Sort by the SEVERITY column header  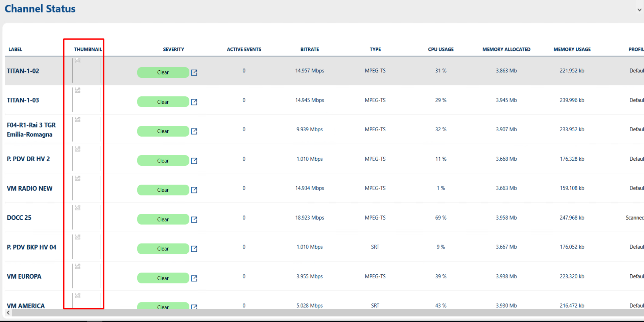(x=173, y=49)
